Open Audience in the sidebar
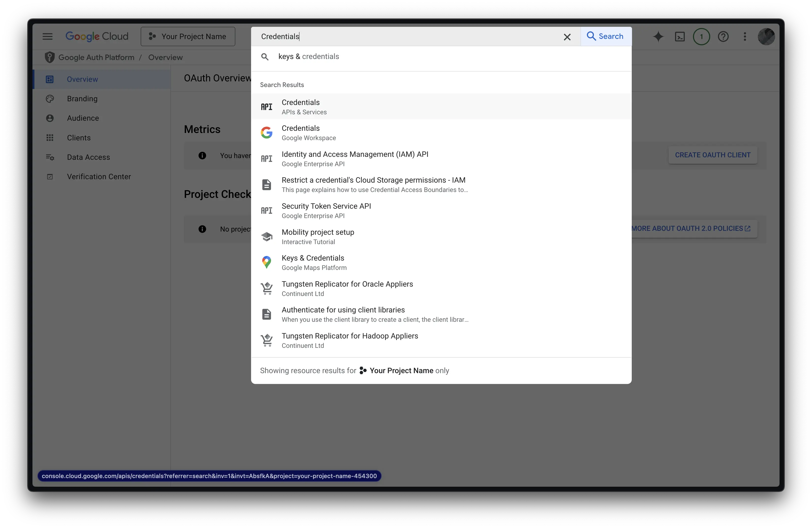The image size is (812, 528). click(x=102, y=118)
